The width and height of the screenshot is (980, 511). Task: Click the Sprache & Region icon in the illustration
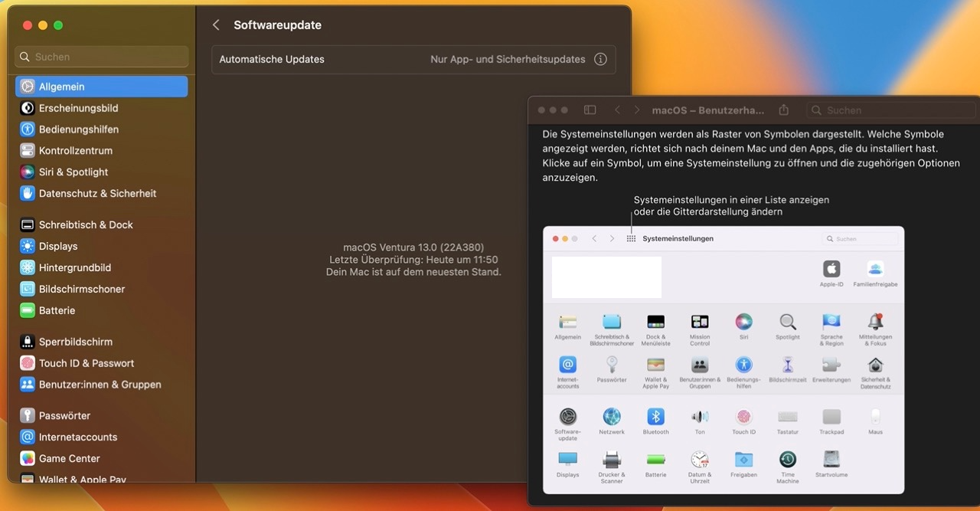831,322
